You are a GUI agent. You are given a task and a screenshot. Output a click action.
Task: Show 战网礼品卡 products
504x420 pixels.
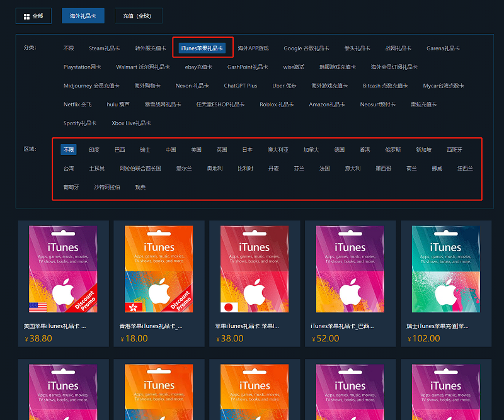pyautogui.click(x=398, y=48)
